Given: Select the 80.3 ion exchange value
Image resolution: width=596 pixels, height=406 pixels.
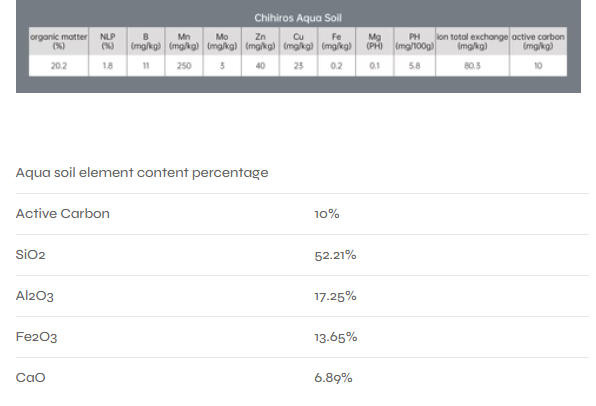Looking at the screenshot, I should point(472,66).
